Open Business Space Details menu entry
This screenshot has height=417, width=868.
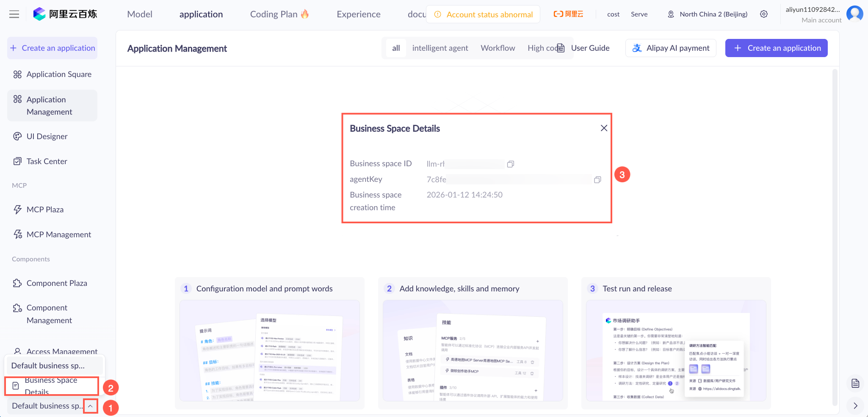[52, 386]
